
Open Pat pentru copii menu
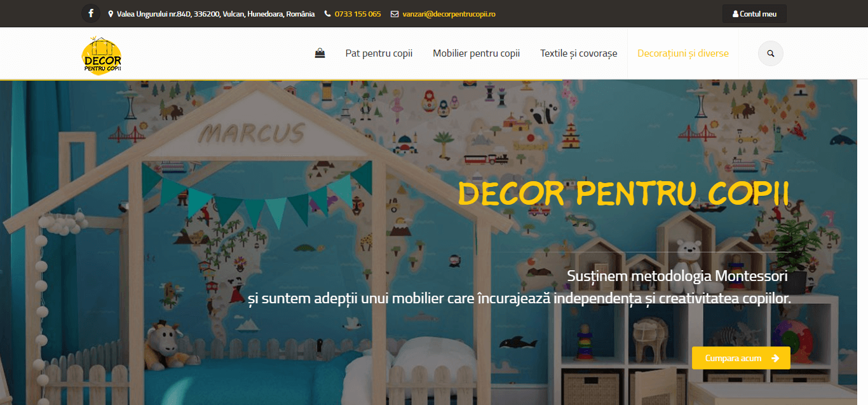click(379, 53)
